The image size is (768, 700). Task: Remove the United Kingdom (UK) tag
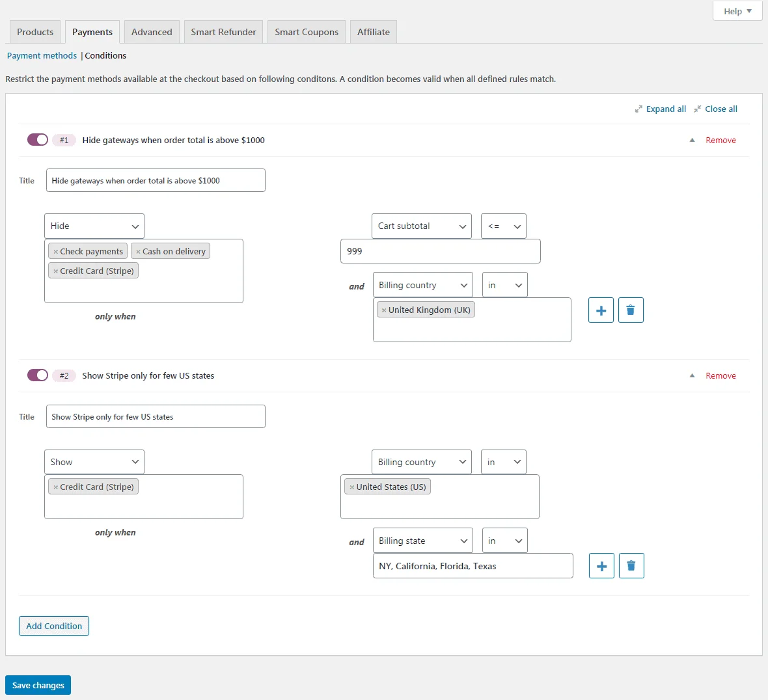pos(384,310)
